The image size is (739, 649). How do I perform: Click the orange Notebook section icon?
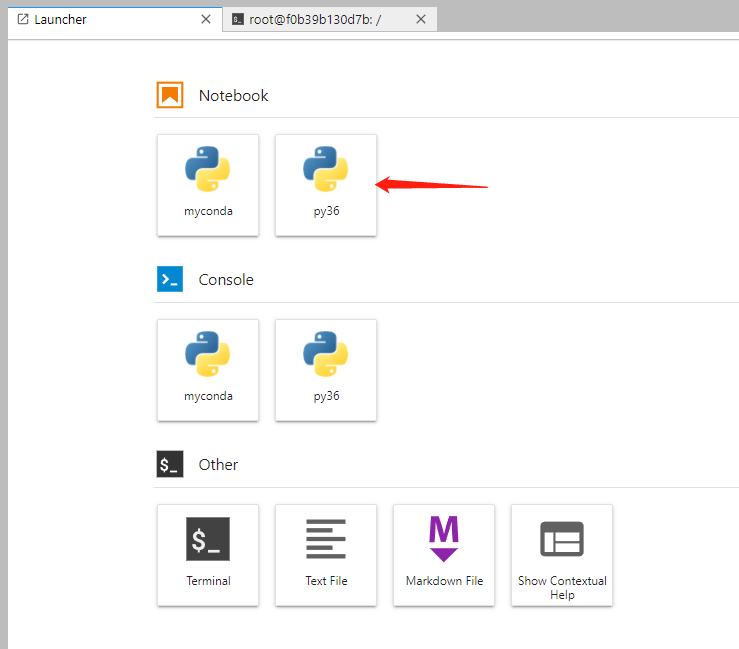click(170, 95)
